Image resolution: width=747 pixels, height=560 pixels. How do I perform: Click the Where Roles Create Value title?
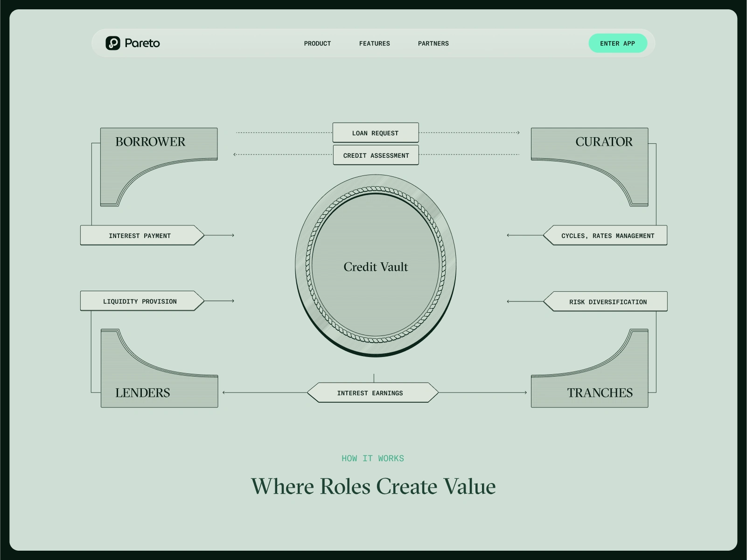tap(373, 486)
